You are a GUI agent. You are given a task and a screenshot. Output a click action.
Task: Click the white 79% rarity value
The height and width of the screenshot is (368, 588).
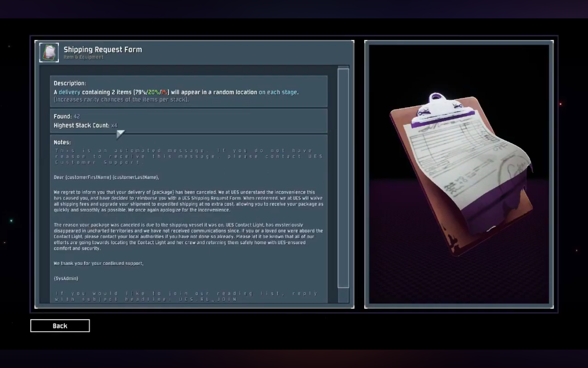140,92
